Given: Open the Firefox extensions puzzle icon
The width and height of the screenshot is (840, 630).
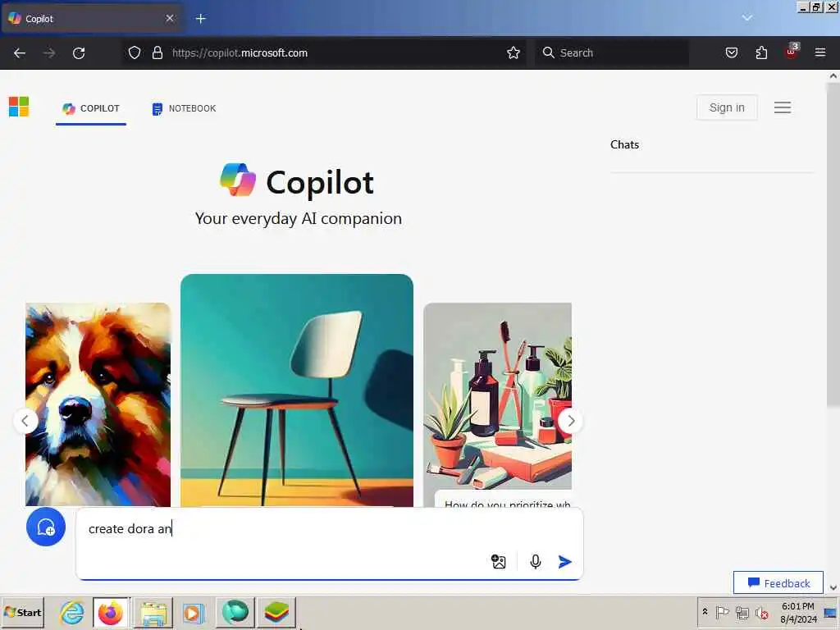Looking at the screenshot, I should click(761, 52).
